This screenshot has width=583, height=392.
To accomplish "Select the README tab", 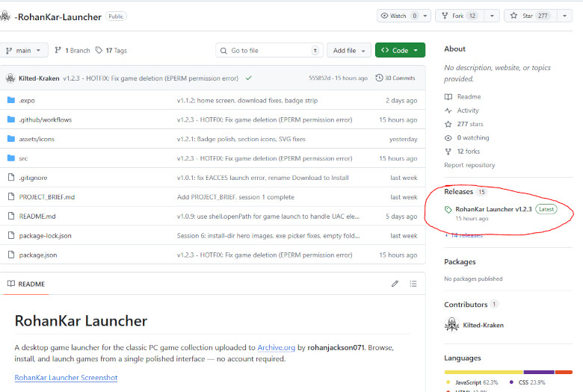I will [26, 284].
